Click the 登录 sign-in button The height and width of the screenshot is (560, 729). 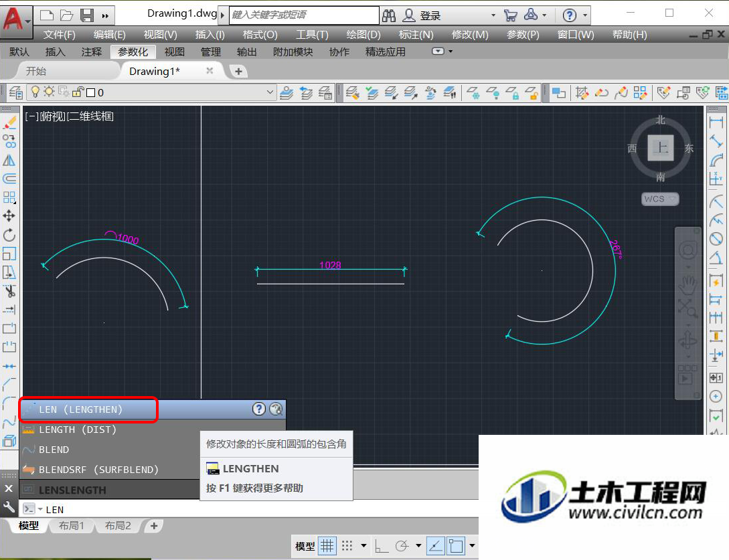[x=430, y=16]
